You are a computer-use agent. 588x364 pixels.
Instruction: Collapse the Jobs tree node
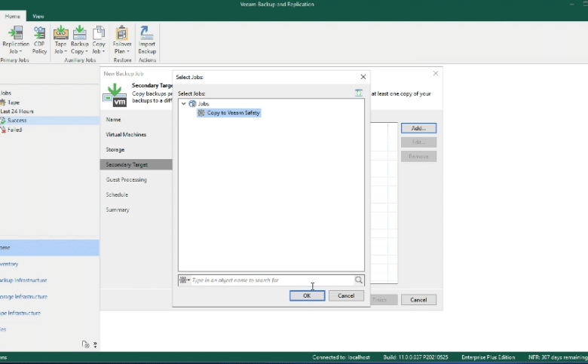(x=184, y=103)
